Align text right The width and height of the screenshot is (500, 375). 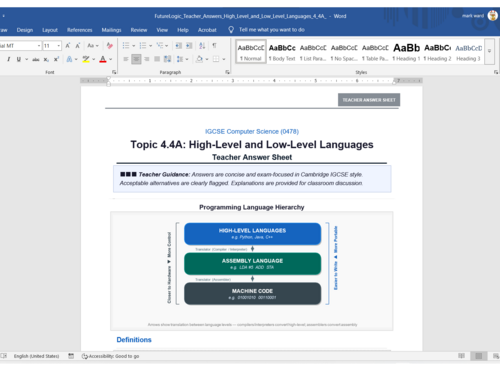point(146,59)
